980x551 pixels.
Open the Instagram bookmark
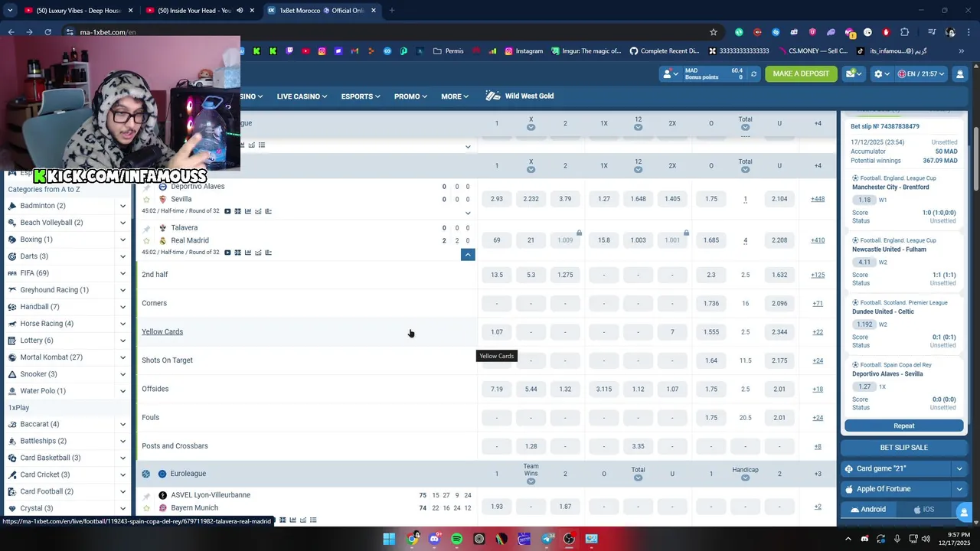coord(523,51)
